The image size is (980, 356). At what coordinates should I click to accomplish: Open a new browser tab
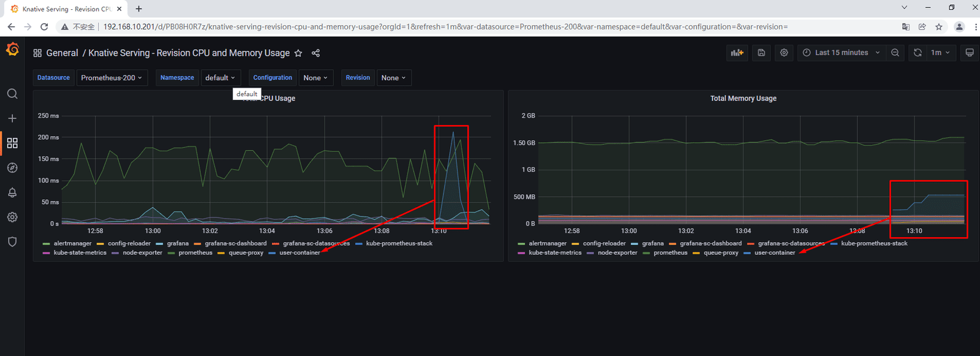point(139,9)
